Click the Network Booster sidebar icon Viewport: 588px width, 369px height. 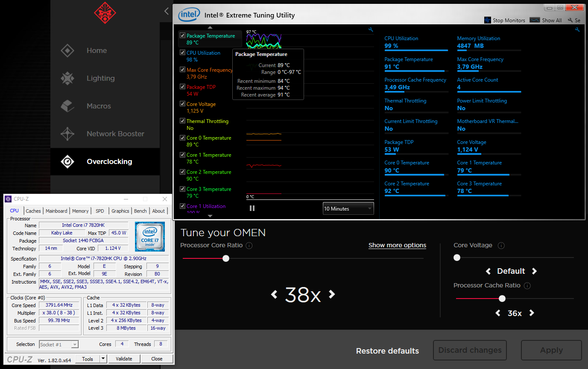point(67,134)
